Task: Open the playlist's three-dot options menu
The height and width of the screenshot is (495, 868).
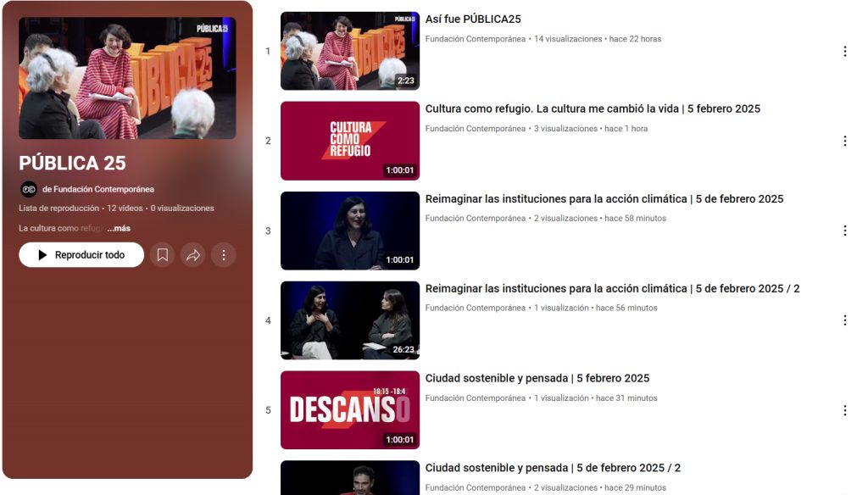Action: [x=223, y=254]
